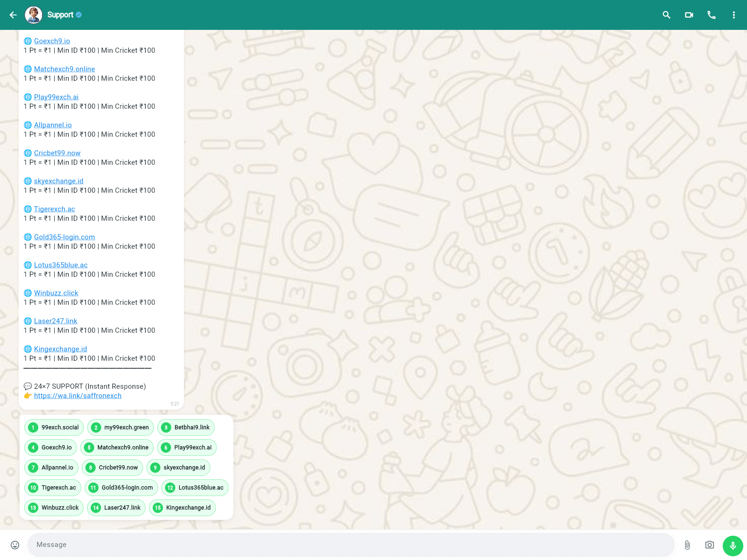Tap quick reply 10 Tigerexch.ac
Image resolution: width=747 pixels, height=560 pixels.
click(x=53, y=488)
